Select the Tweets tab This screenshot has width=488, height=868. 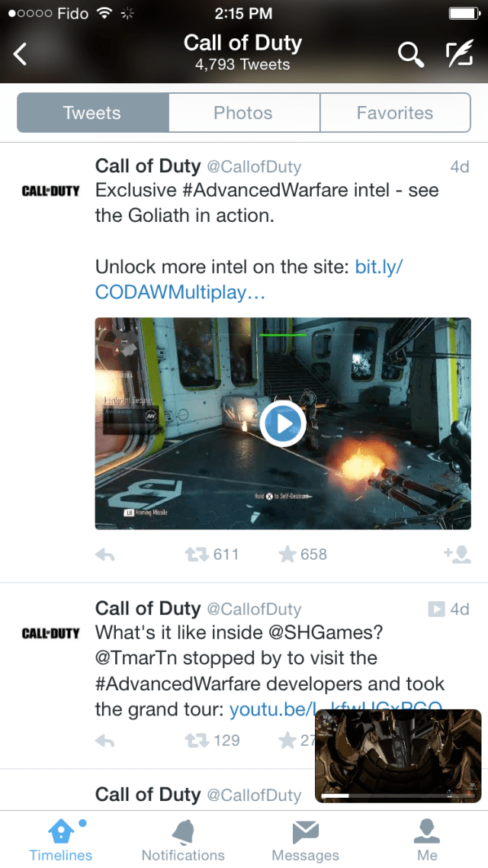tap(92, 113)
